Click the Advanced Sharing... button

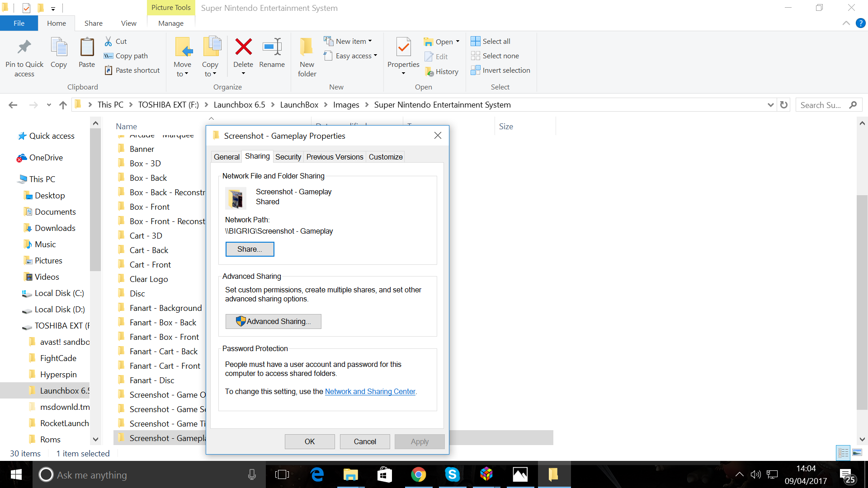click(x=273, y=321)
